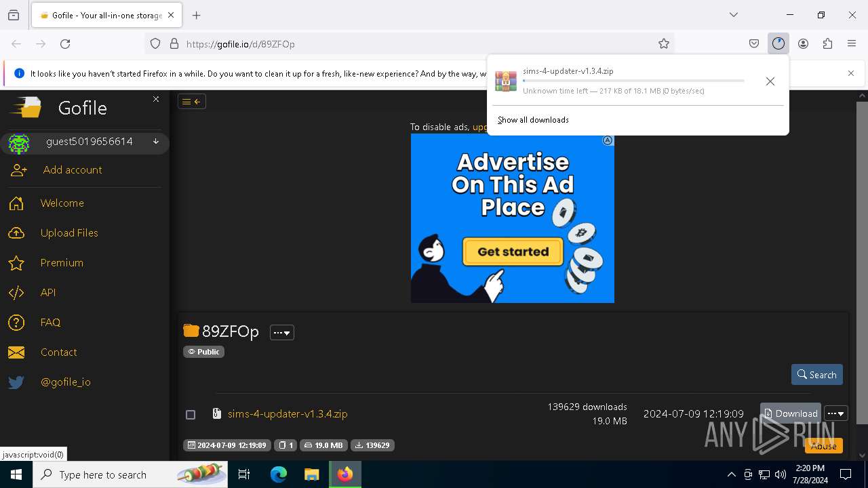Click the tracking protection shield icon
Screen dimensions: 868x488
click(x=155, y=43)
